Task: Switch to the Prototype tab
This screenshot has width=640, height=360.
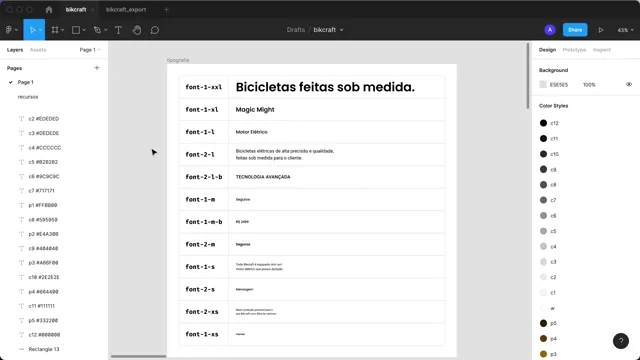Action: click(x=574, y=50)
